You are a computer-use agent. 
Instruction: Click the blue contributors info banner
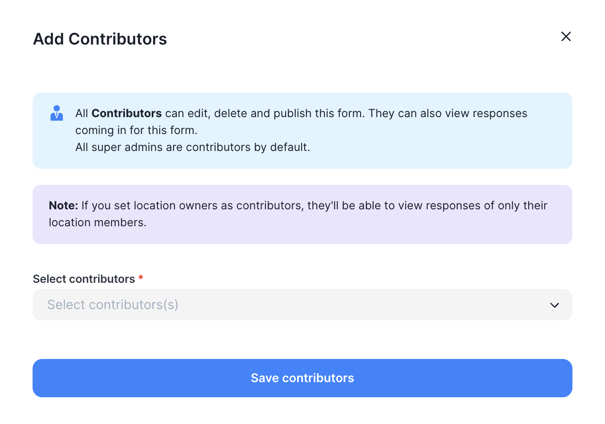(x=302, y=130)
